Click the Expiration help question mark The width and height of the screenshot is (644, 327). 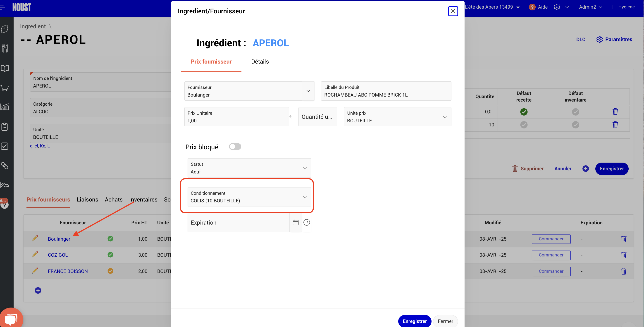pos(307,222)
